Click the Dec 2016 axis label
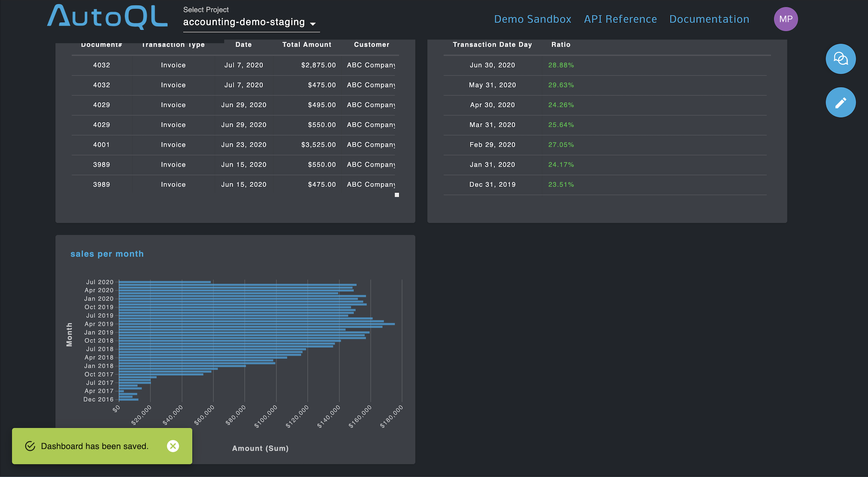The width and height of the screenshot is (868, 477). coord(98,399)
